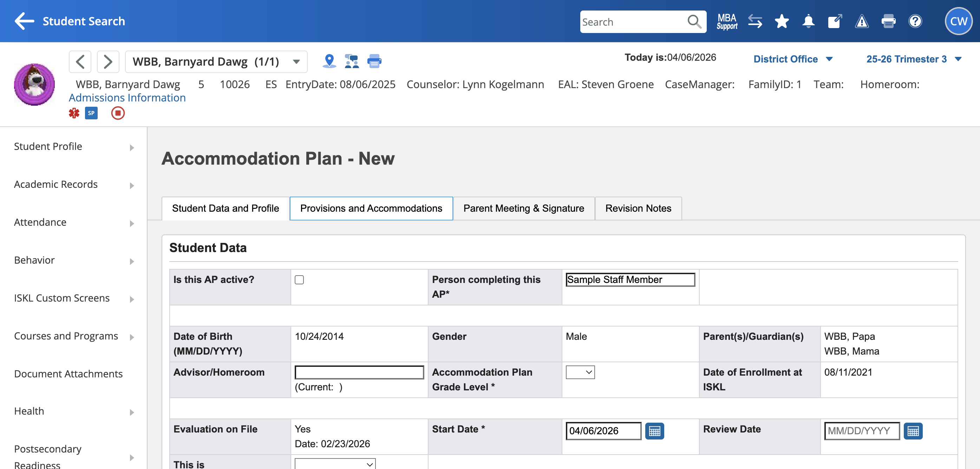
Task: Open the favorites star icon
Action: point(782,22)
